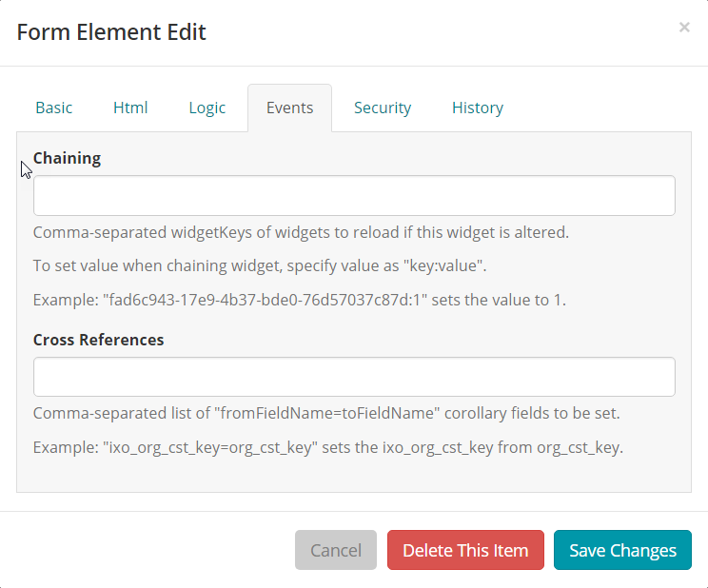
Task: Save Changes to the form element
Action: (x=622, y=550)
